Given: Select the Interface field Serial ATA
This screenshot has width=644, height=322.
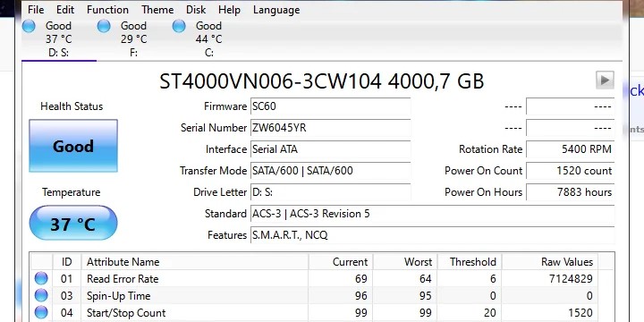Looking at the screenshot, I should (331, 149).
